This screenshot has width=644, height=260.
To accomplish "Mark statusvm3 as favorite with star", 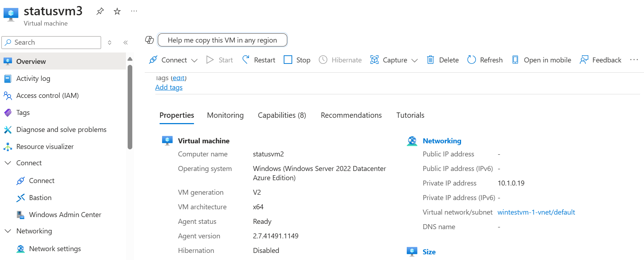I will (117, 11).
